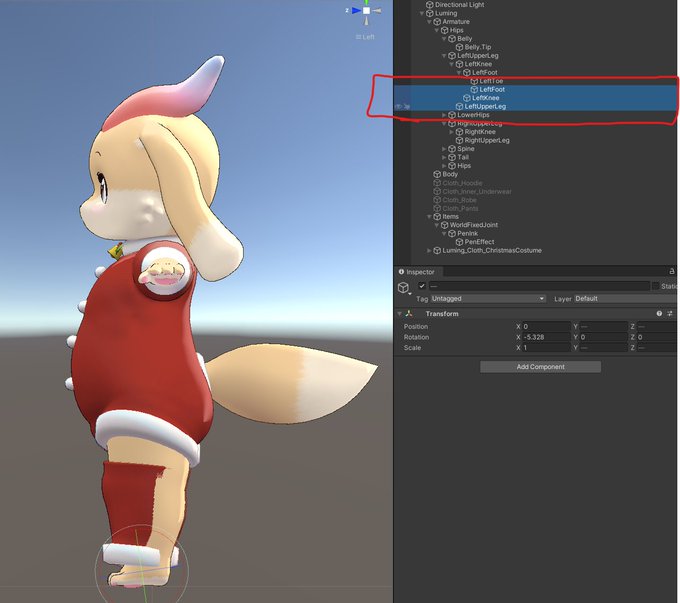Click the GameObject name field in Inspector
The width and height of the screenshot is (680, 603).
tap(539, 285)
